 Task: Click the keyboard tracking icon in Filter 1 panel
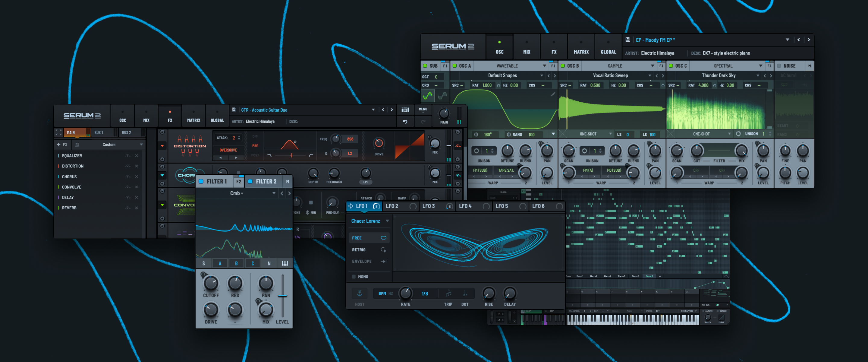tap(285, 263)
